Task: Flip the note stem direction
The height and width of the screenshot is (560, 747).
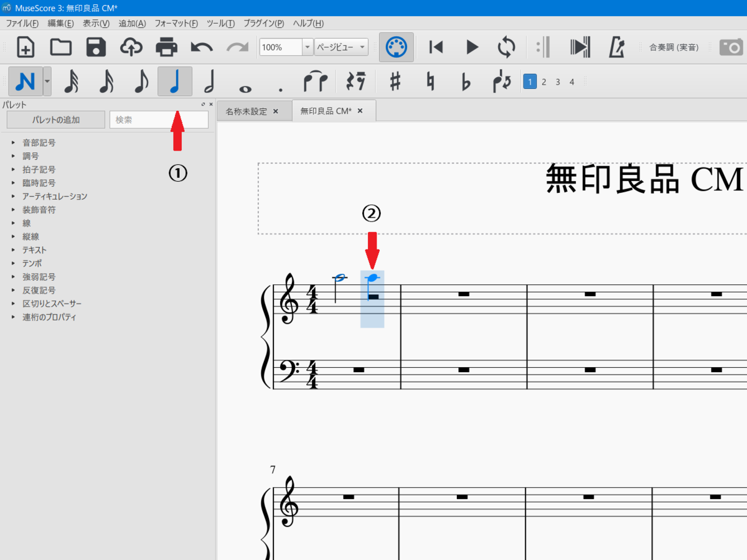Action: coord(501,82)
